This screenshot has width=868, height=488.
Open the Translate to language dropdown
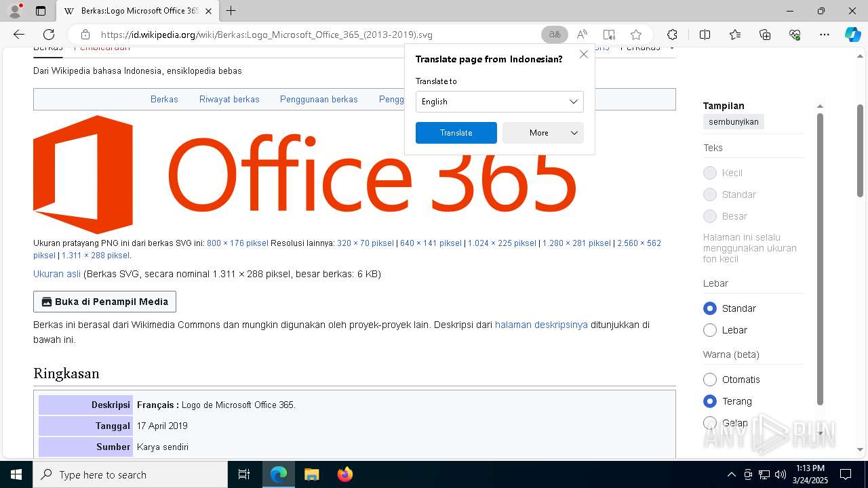[x=499, y=102]
